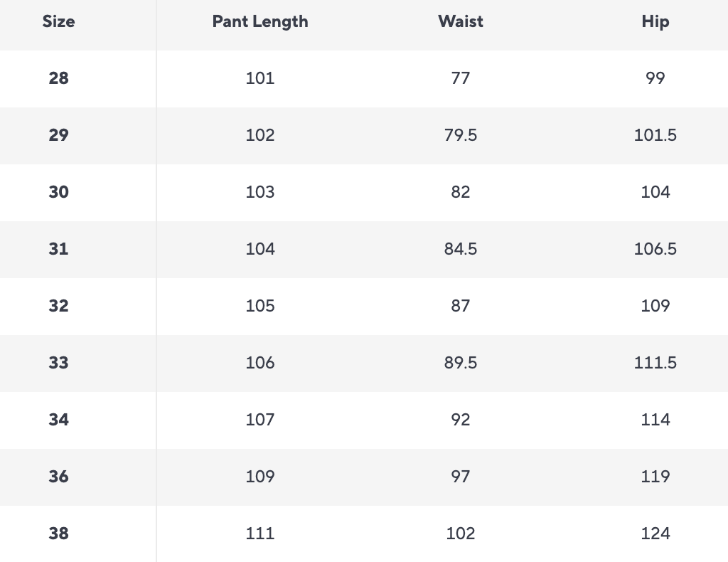Select the size 32 row label

(x=58, y=306)
